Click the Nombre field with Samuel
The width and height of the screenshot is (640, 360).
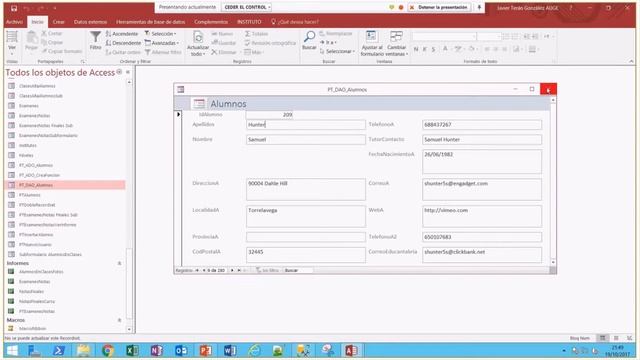point(306,140)
